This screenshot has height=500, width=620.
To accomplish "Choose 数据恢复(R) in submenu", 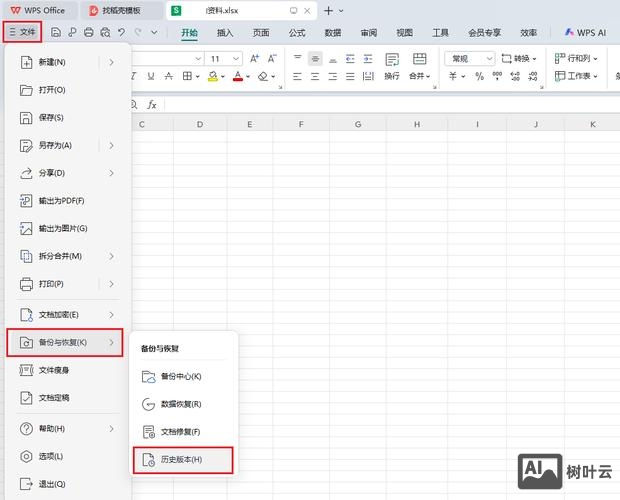I will 183,404.
